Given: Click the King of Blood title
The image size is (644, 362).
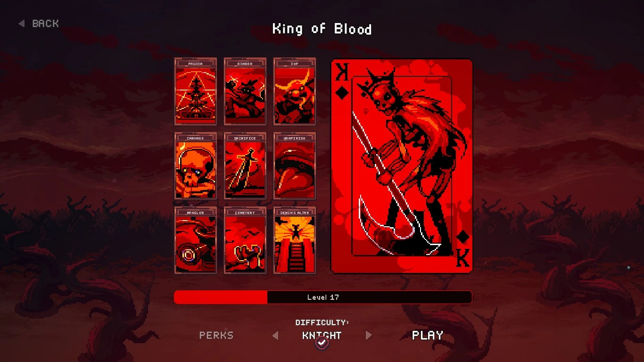Looking at the screenshot, I should [x=322, y=29].
